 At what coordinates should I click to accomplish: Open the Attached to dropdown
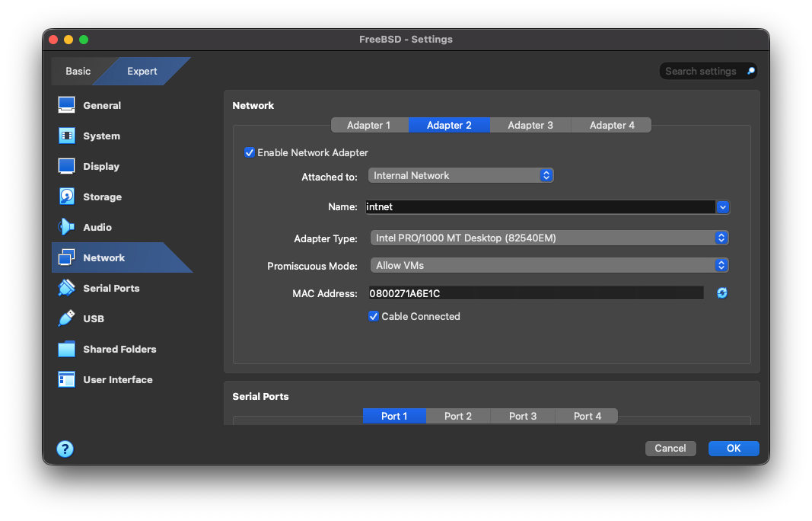pos(461,175)
